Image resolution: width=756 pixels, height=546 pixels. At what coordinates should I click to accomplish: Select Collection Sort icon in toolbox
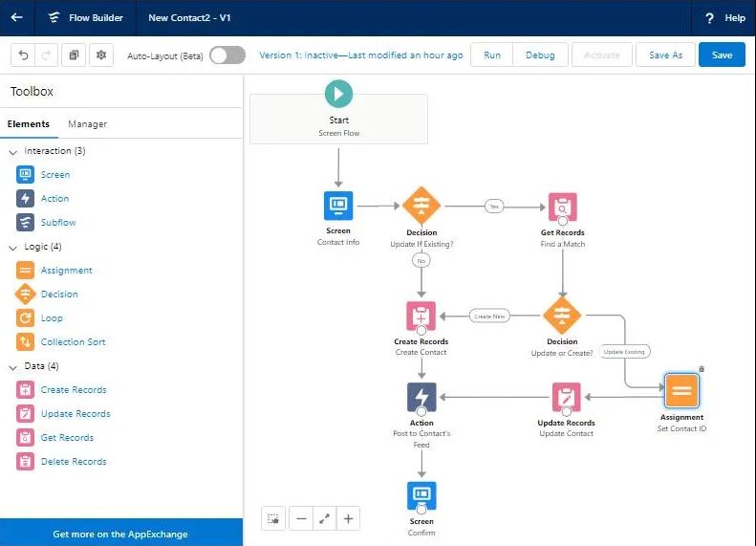point(25,342)
